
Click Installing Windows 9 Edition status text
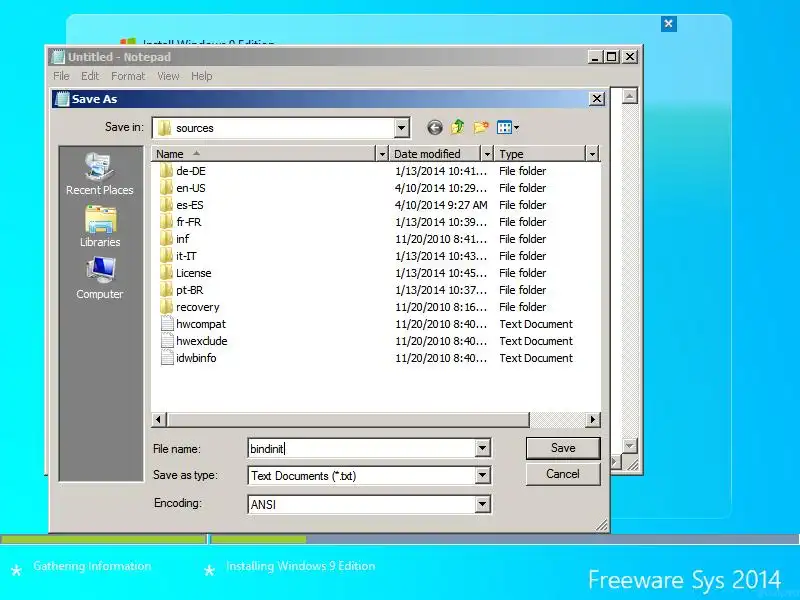[x=301, y=566]
